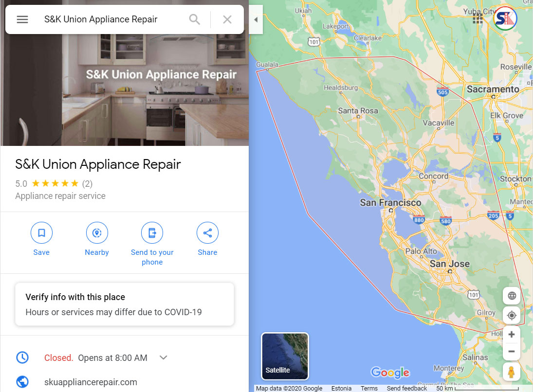
Task: Click the Salinas map label
Action: click(475, 357)
